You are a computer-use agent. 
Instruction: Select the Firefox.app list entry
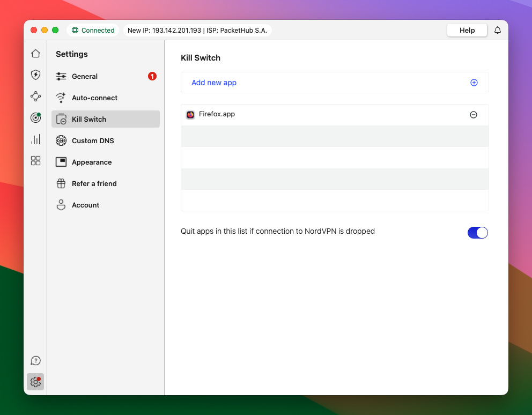point(217,115)
